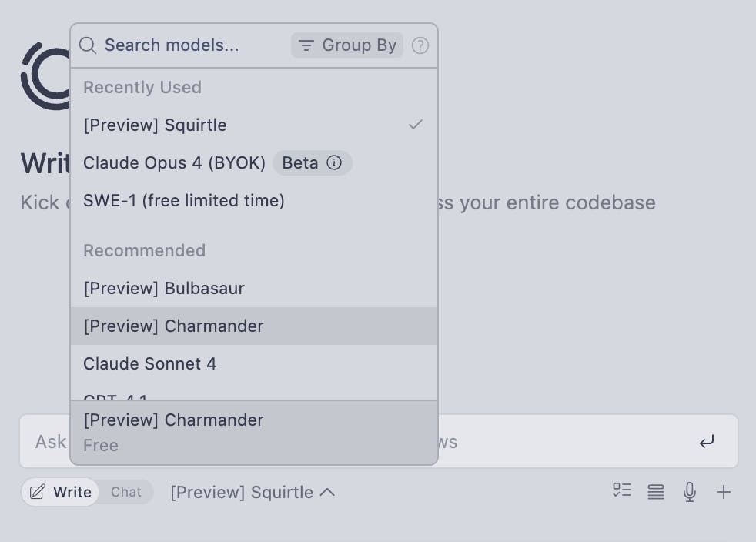Switch to Write mode toggle

pyautogui.click(x=61, y=492)
